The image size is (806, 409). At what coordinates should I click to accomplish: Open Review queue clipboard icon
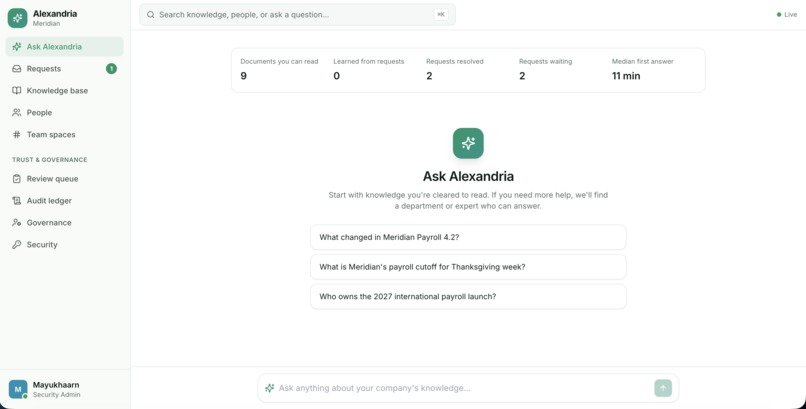16,179
